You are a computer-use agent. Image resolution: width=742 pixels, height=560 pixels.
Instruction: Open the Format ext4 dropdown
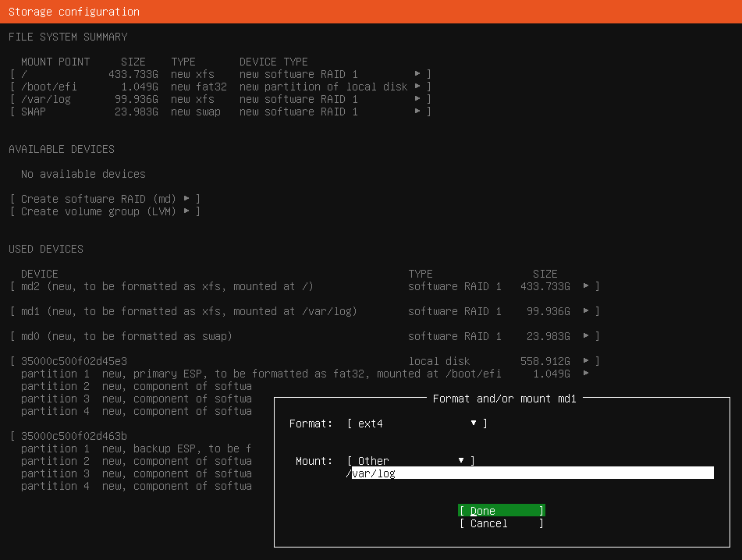coord(417,424)
